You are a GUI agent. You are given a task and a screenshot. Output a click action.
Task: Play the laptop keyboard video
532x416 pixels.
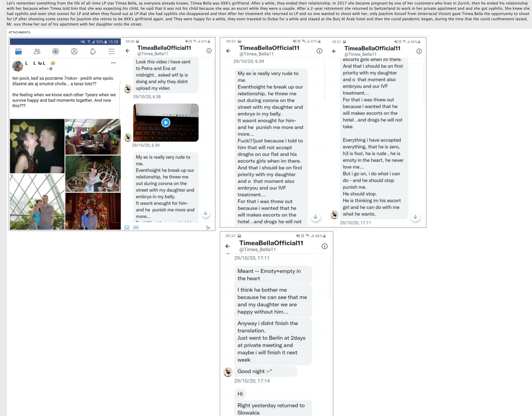(166, 123)
